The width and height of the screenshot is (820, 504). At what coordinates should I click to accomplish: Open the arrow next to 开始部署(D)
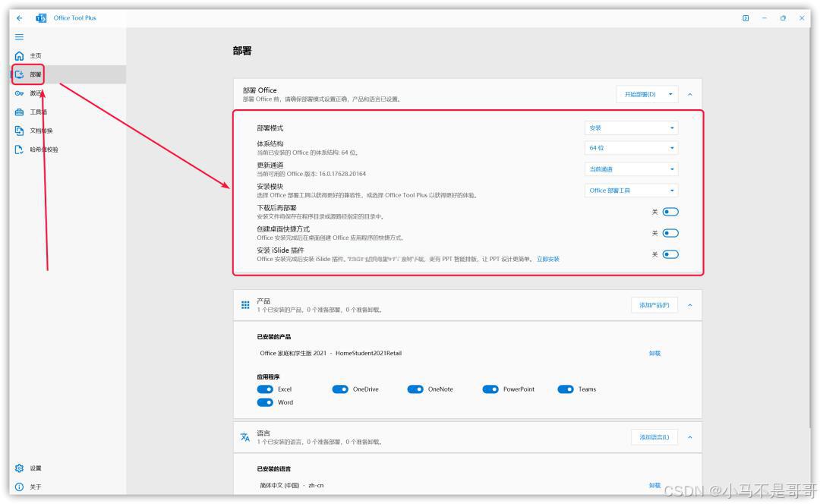click(671, 95)
